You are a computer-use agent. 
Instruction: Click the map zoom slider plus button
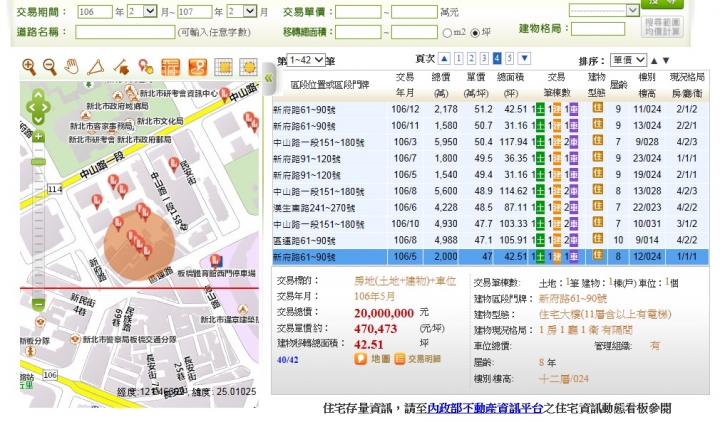coord(38,136)
